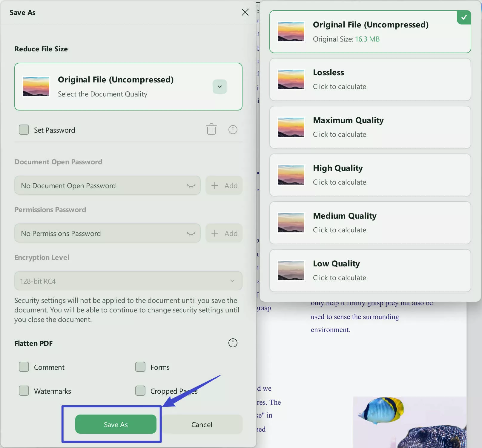The height and width of the screenshot is (448, 482).
Task: Close the Save As dialog
Action: [245, 12]
